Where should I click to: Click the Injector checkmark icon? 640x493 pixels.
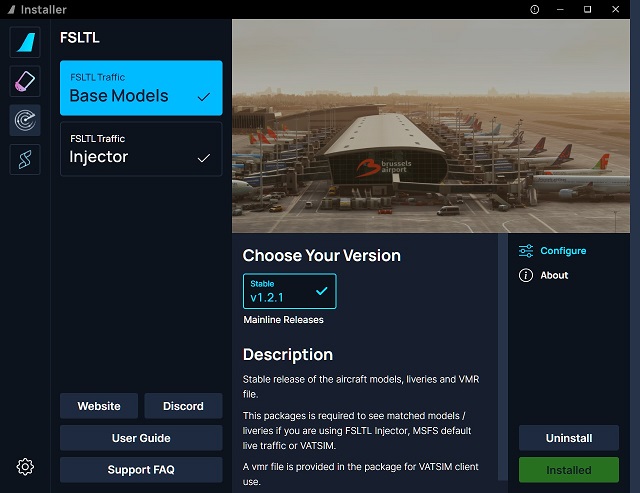point(204,158)
